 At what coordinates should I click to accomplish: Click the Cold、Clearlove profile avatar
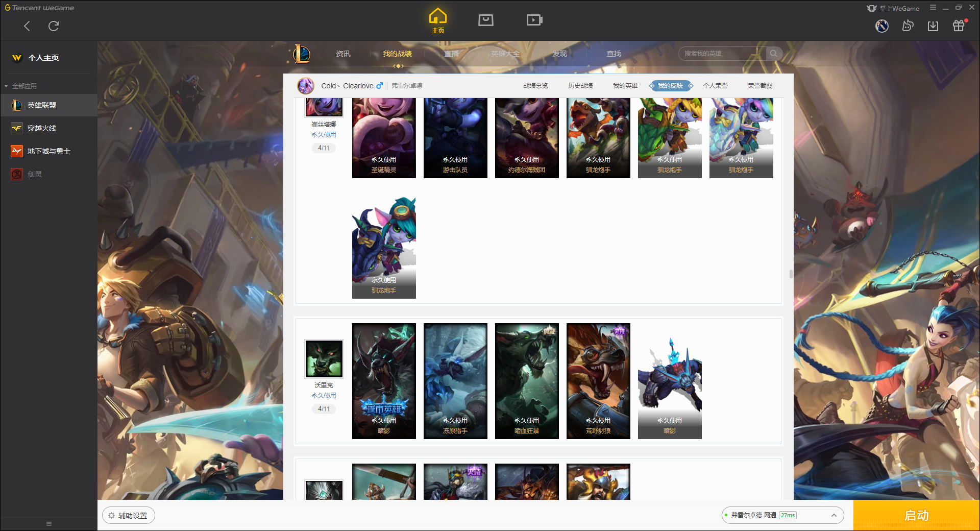click(306, 86)
